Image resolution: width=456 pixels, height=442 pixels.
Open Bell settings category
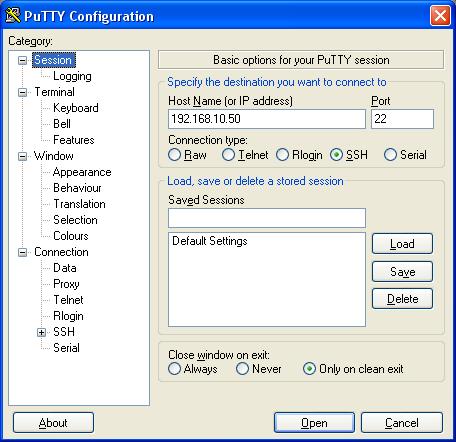[x=62, y=124]
